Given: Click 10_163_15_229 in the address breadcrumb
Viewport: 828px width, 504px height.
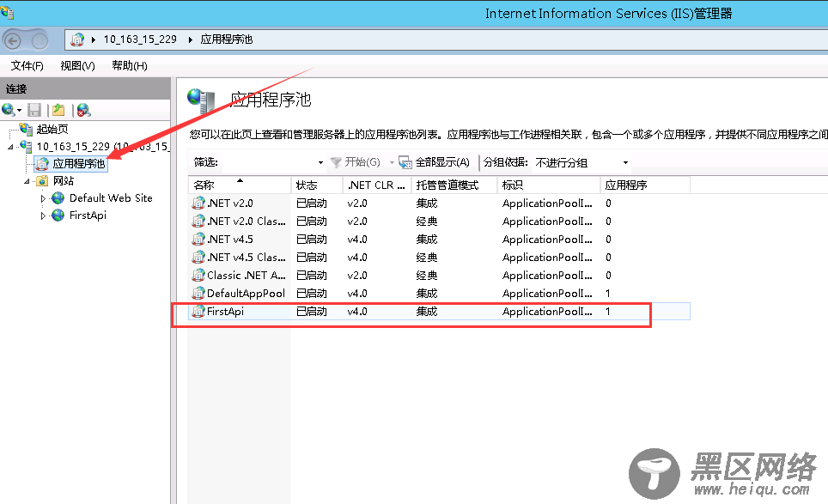Looking at the screenshot, I should 140,39.
